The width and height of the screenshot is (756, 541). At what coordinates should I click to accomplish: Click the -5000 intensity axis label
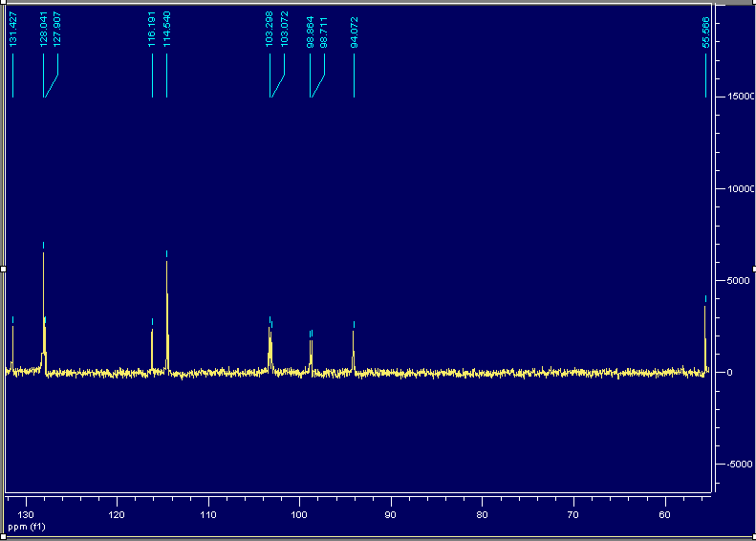740,465
